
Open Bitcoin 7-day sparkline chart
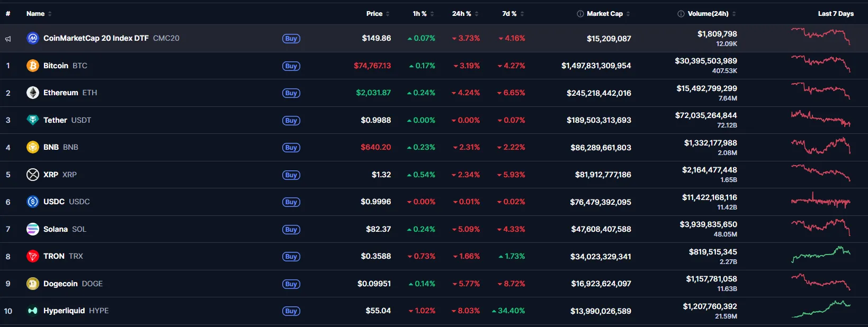(821, 63)
